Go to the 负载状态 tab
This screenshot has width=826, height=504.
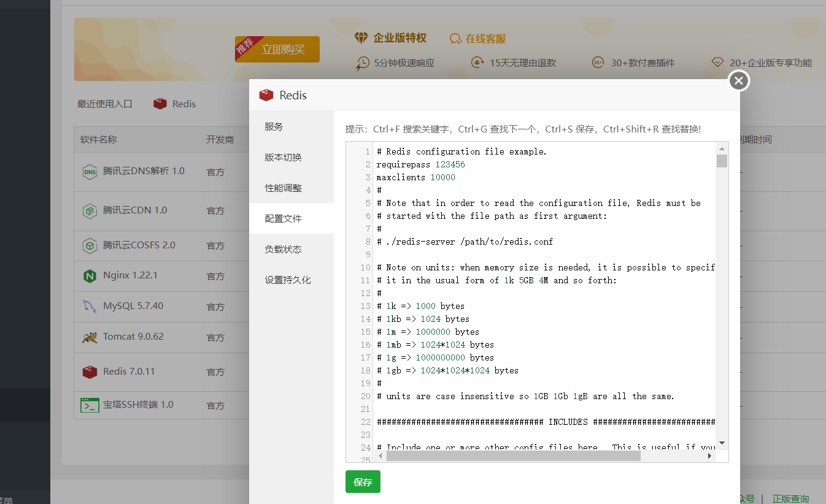point(283,249)
